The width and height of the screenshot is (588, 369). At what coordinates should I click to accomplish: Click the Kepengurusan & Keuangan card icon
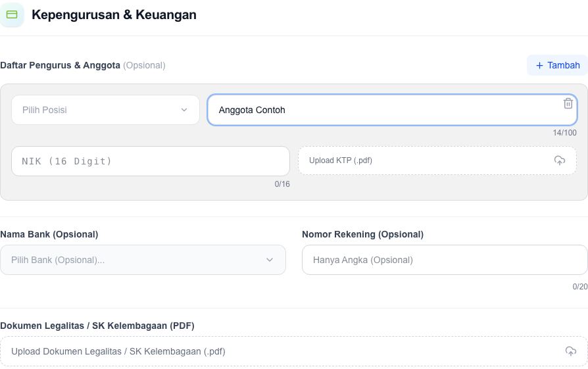tap(12, 14)
